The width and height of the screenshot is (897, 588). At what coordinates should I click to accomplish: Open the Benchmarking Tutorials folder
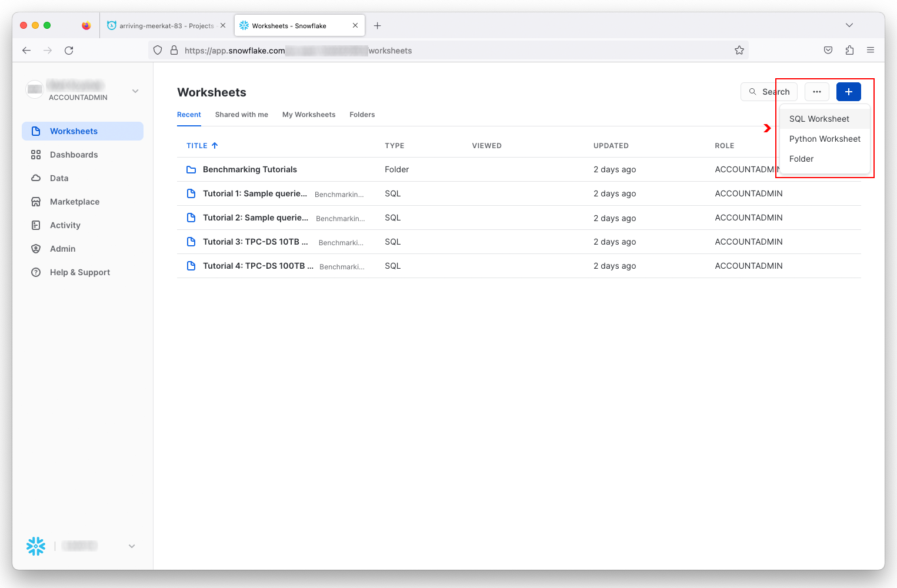click(249, 169)
